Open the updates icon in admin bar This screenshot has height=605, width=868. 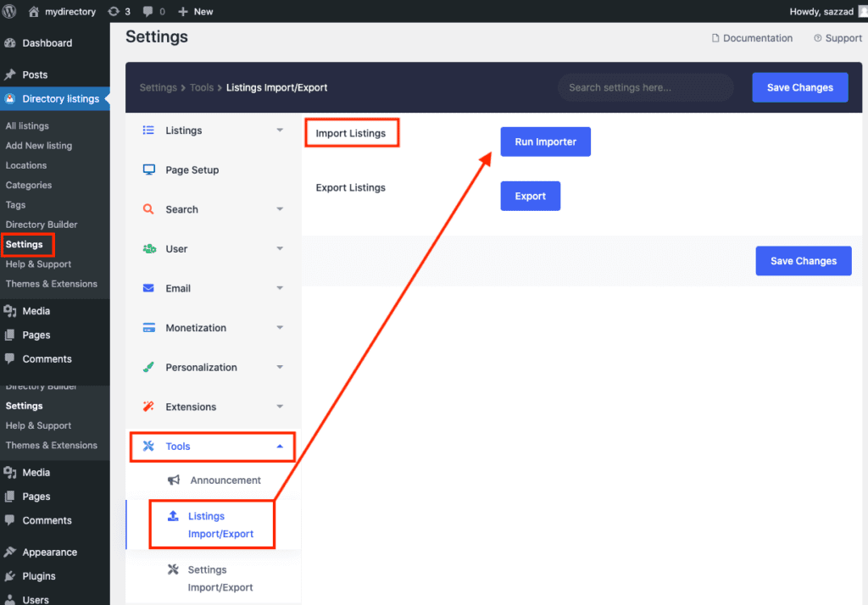click(x=114, y=11)
